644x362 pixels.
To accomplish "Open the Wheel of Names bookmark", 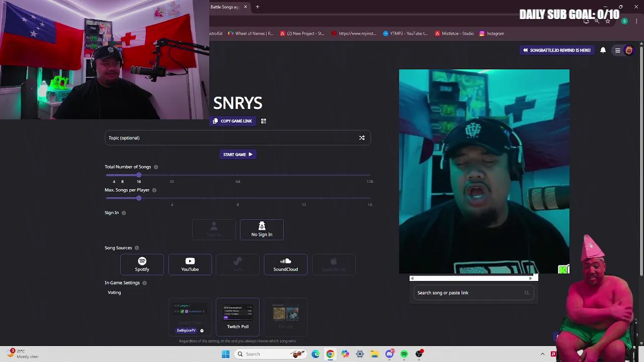I will pyautogui.click(x=251, y=34).
